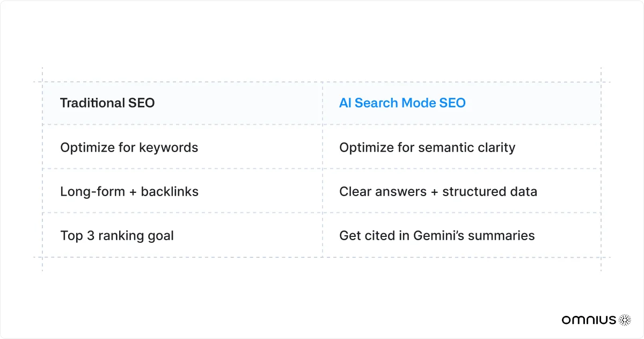Viewport: 644px width, 339px height.
Task: Select the blue AI Search Mode SEO header
Action: click(402, 103)
